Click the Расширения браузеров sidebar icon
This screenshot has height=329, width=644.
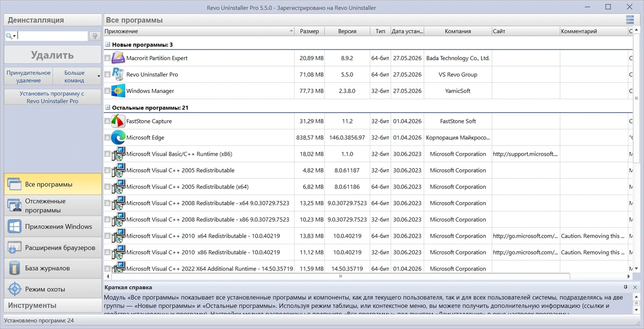pyautogui.click(x=14, y=247)
